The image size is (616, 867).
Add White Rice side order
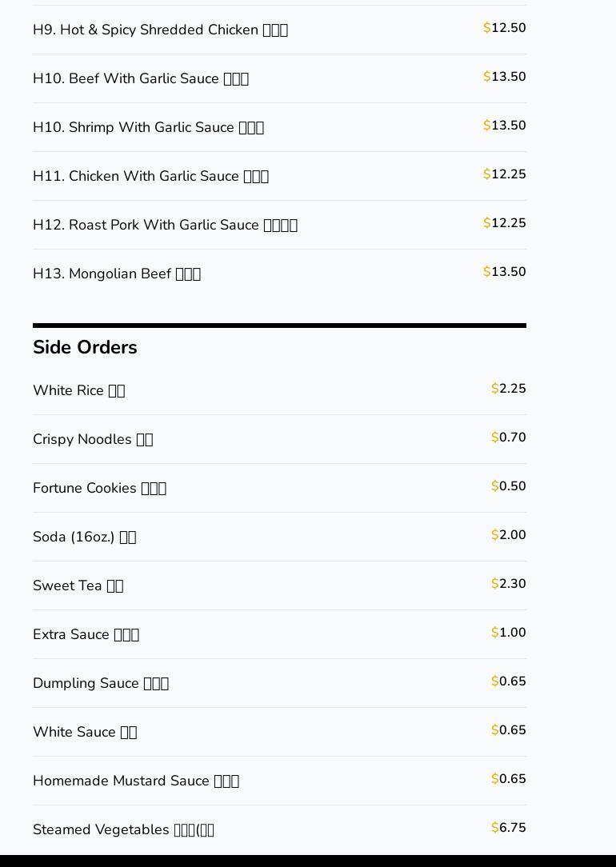[78, 390]
